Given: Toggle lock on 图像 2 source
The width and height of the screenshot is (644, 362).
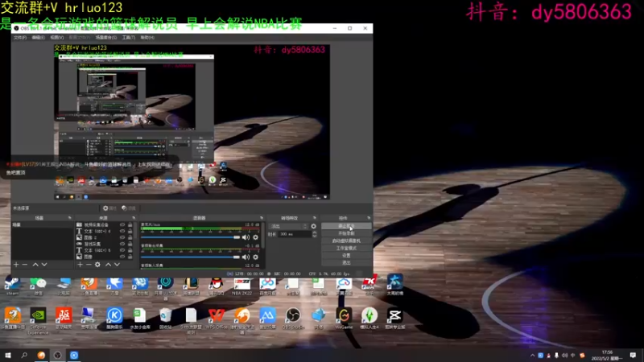Looking at the screenshot, I should [x=130, y=237].
